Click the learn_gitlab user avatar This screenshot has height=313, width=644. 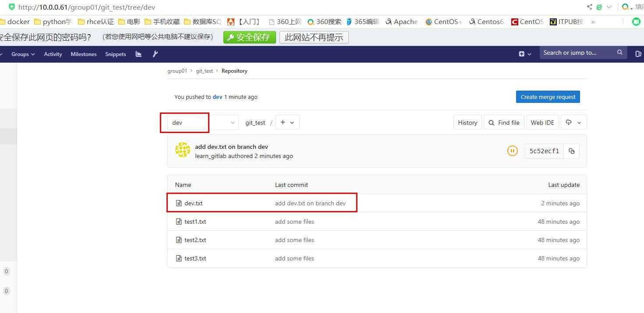click(182, 150)
